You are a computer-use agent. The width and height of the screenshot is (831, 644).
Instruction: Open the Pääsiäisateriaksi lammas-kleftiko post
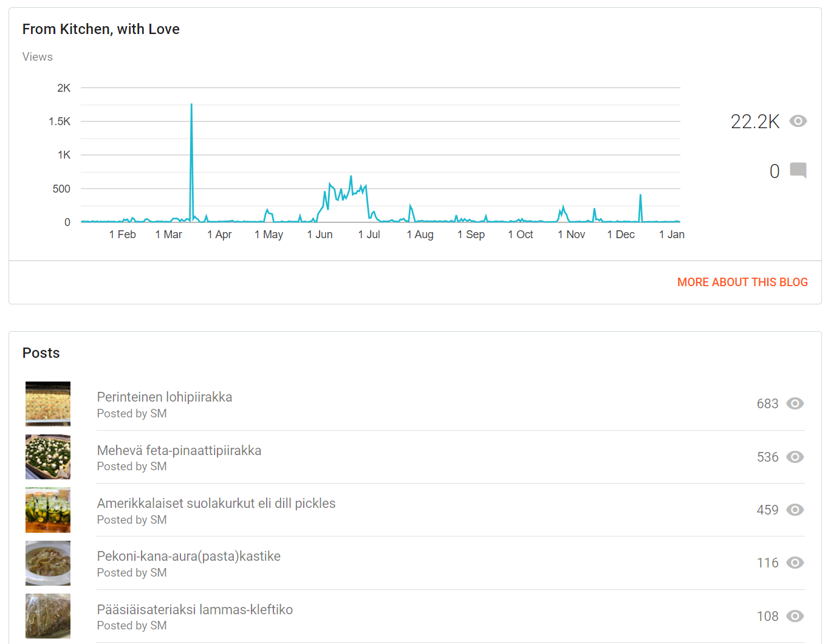(x=195, y=609)
